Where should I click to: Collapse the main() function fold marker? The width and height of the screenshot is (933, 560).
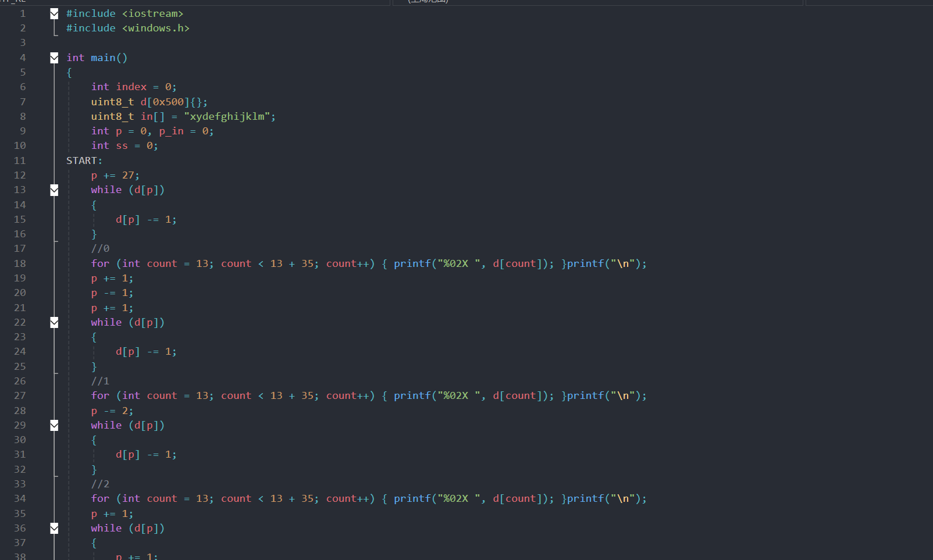point(54,58)
